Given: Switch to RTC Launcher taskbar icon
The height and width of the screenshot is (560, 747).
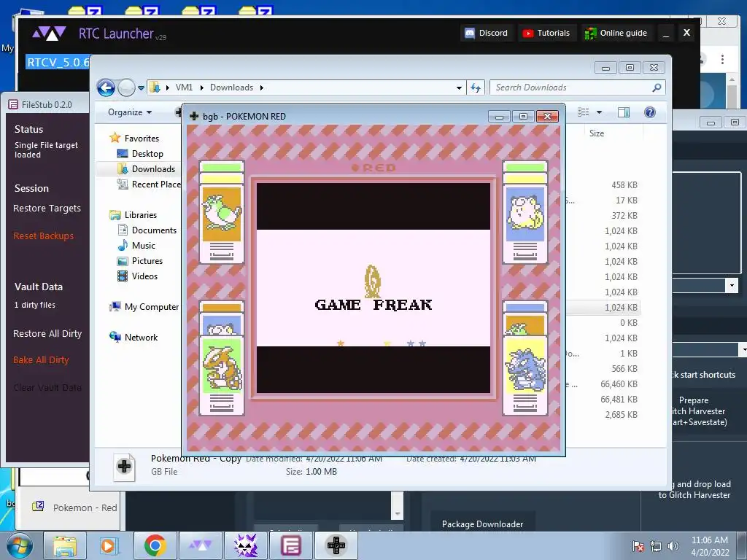Looking at the screenshot, I should point(200,545).
